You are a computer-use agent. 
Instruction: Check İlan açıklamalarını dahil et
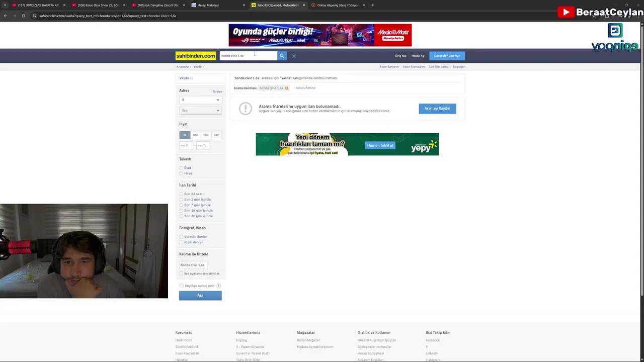[x=181, y=274]
